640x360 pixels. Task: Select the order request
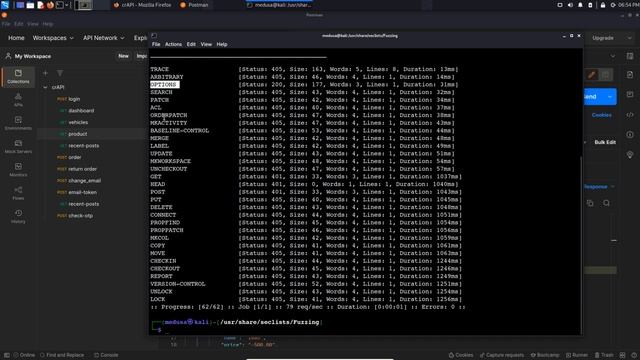click(x=75, y=157)
